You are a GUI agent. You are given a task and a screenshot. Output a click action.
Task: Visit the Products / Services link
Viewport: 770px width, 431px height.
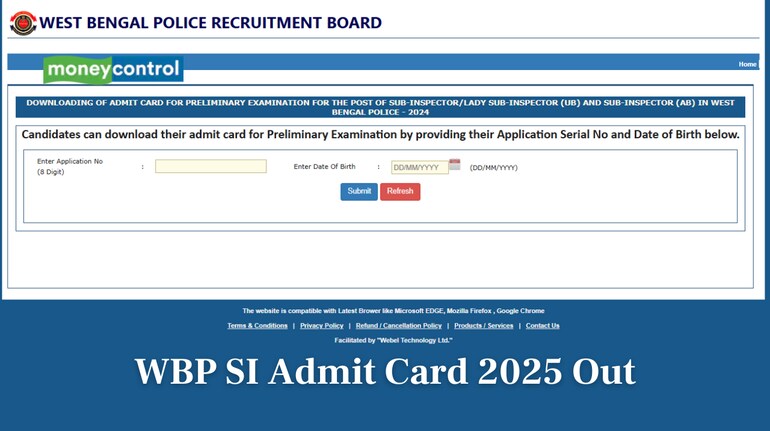483,326
